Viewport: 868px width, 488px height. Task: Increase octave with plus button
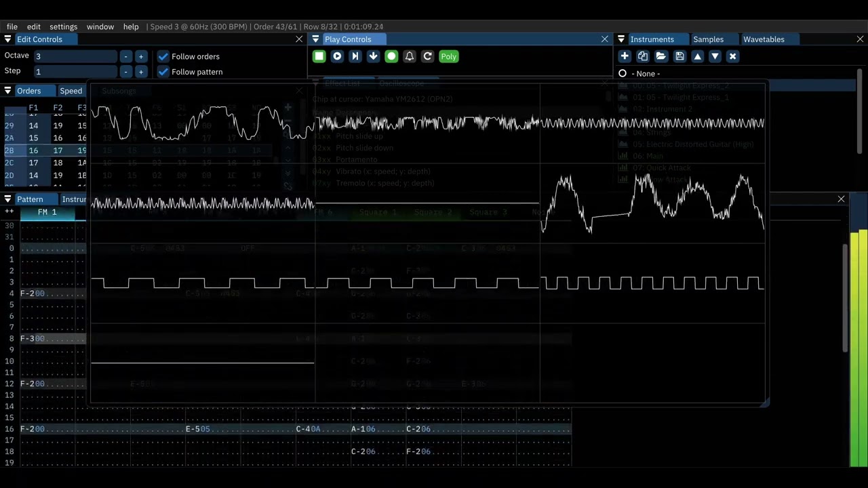click(x=140, y=56)
